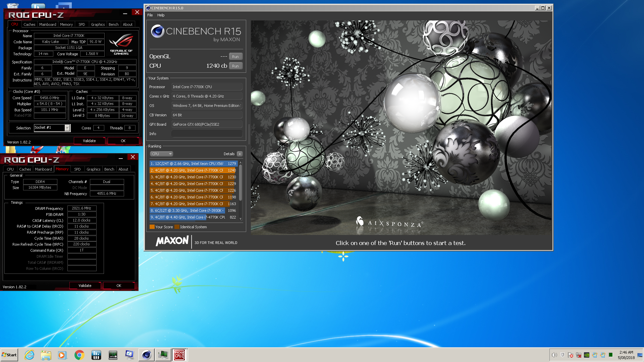Click the Cinebench R15 logo

(x=196, y=33)
